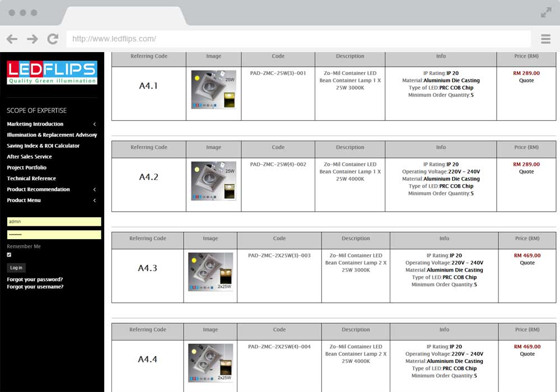The height and width of the screenshot is (392, 560).
Task: Select code PAD-ZMC-2X25W(4)-004
Action: coord(279,347)
